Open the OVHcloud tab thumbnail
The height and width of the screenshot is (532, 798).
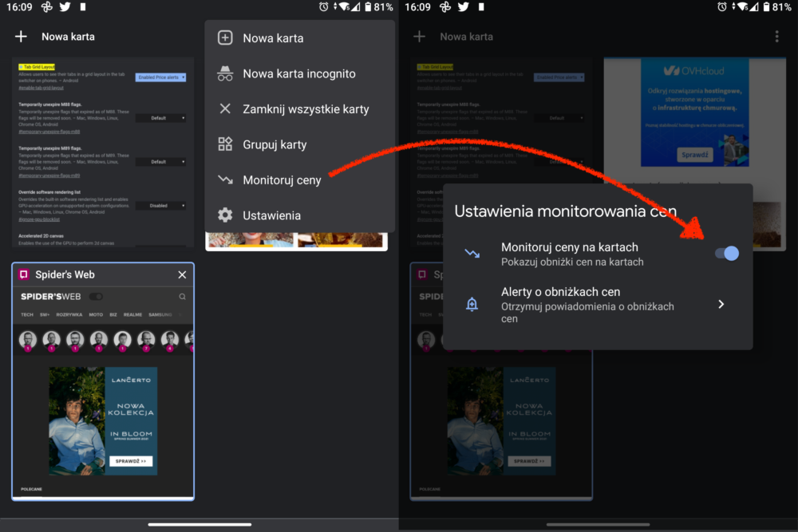[x=694, y=152]
